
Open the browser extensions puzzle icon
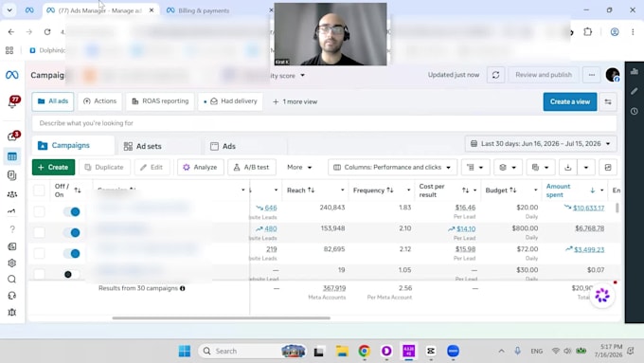click(x=588, y=31)
